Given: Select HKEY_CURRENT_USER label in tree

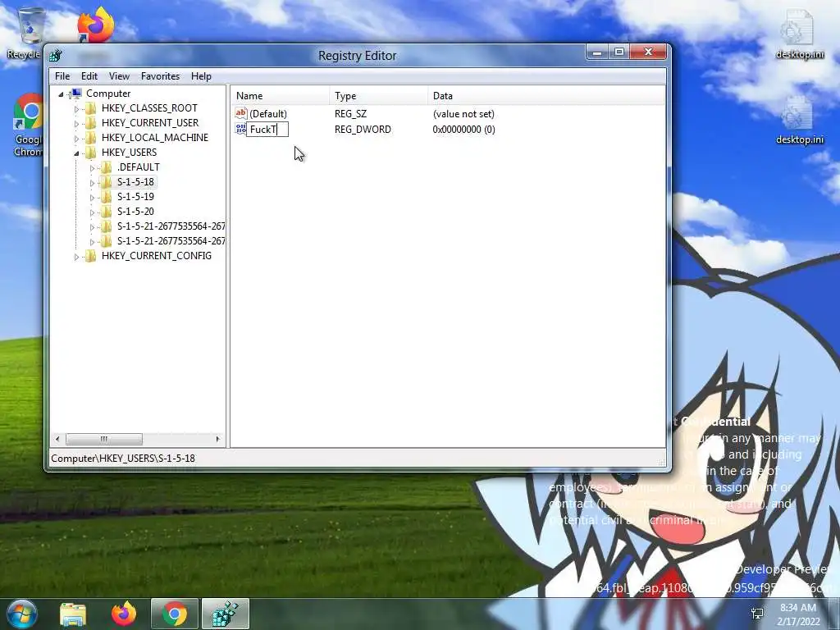Looking at the screenshot, I should (150, 123).
